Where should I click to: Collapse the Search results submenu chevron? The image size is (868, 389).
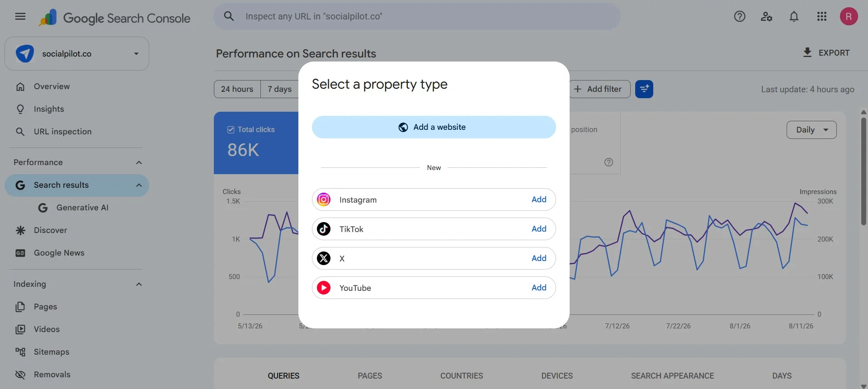[x=139, y=185]
